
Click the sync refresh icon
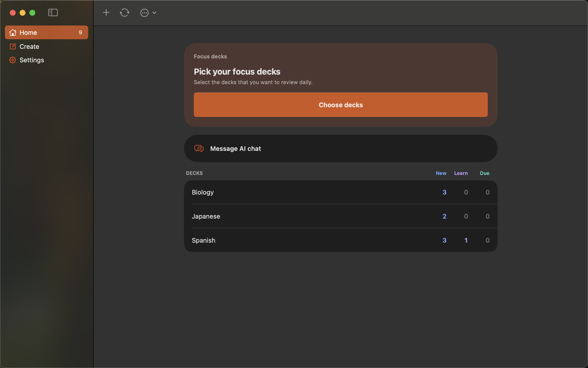coord(124,13)
